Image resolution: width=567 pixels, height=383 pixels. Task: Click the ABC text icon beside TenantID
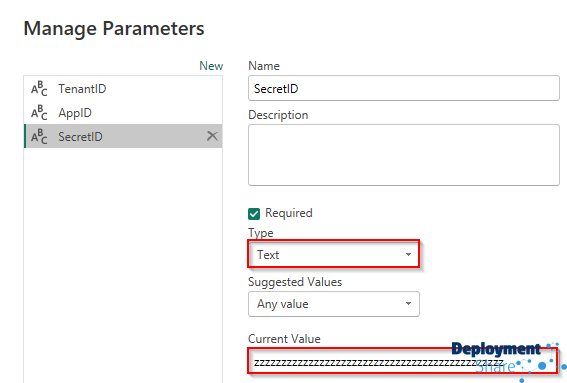pos(39,89)
